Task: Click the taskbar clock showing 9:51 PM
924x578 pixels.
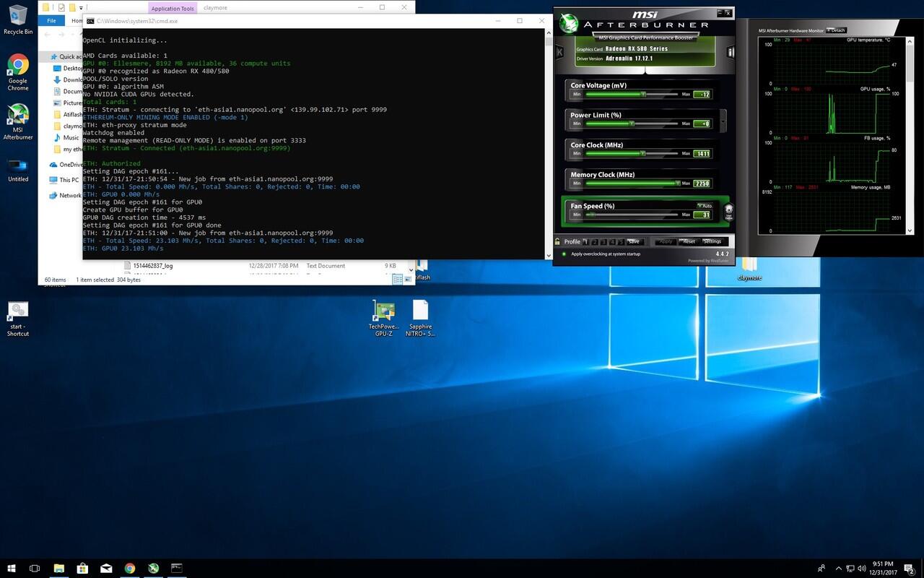Action: [x=883, y=569]
